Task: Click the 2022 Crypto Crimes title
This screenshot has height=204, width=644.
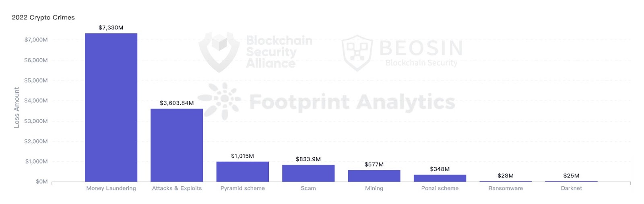Action: click(x=43, y=17)
